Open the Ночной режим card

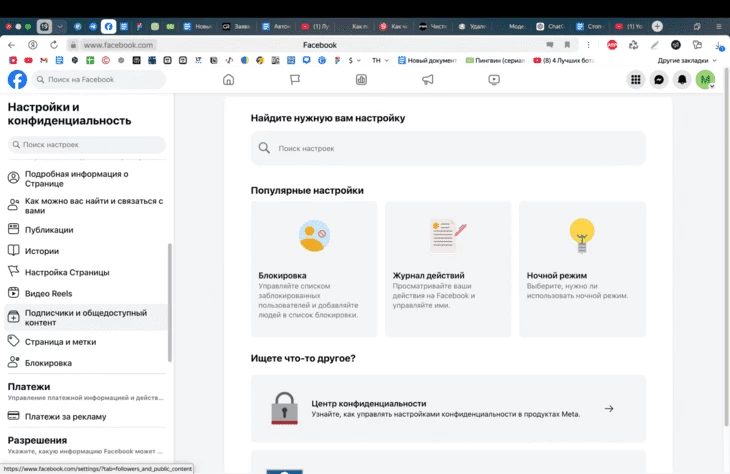(582, 269)
